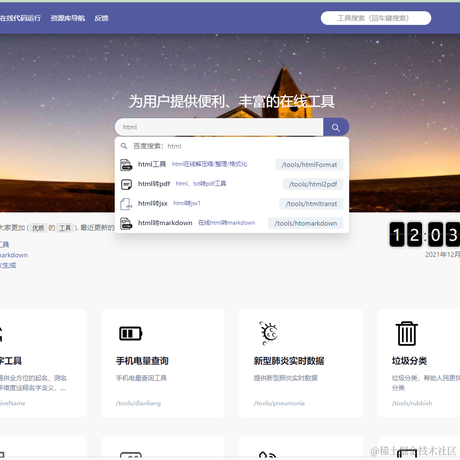Click /tools/rubbish path text
The image size is (460, 460).
pos(412,403)
